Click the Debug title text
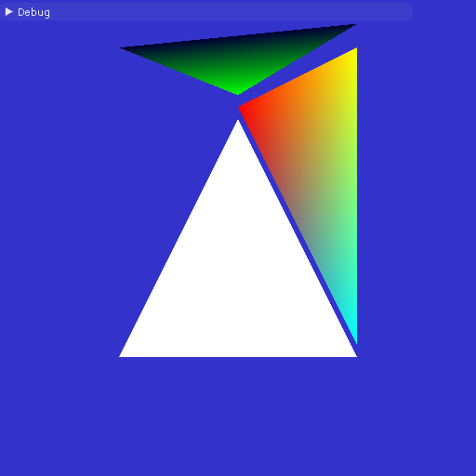The width and height of the screenshot is (476, 476). [33, 12]
